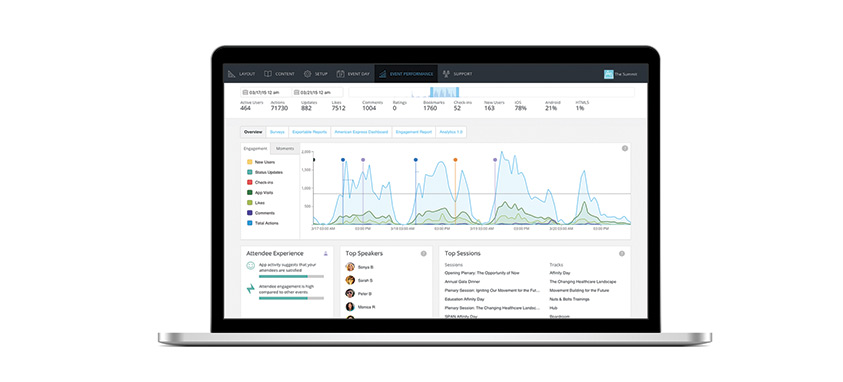
Task: Open the Education Affinity Day session
Action: (x=465, y=299)
